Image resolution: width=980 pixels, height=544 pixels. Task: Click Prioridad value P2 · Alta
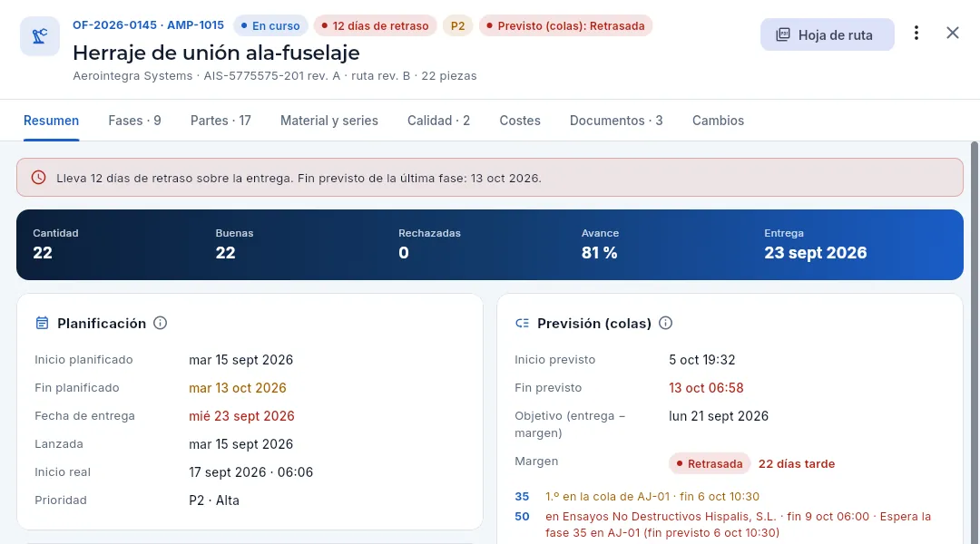(x=214, y=500)
